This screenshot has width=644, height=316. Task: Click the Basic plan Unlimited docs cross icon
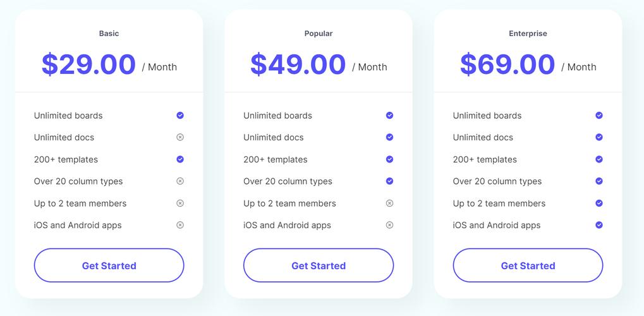pyautogui.click(x=180, y=137)
